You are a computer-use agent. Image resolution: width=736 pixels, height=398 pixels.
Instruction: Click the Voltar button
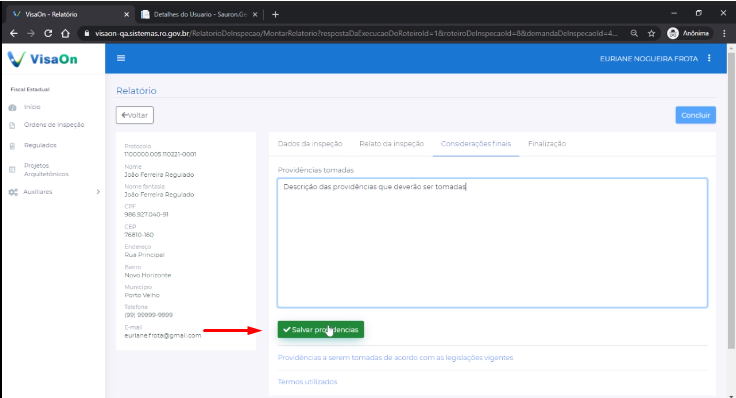(x=135, y=115)
